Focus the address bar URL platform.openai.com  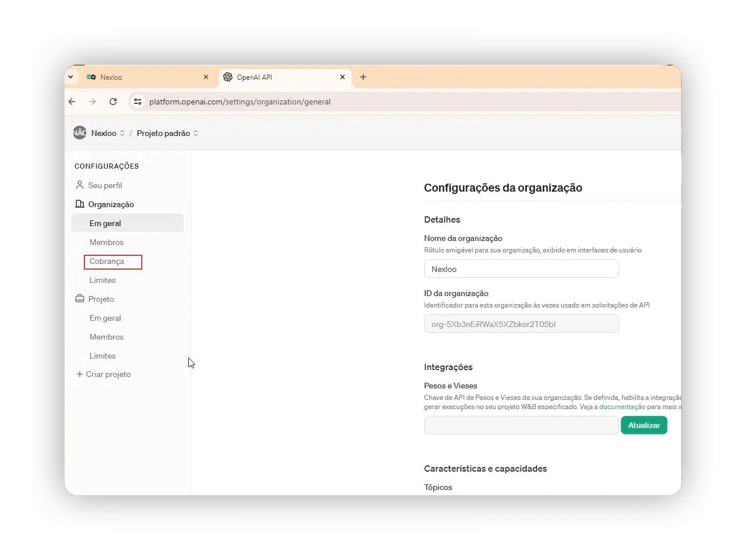coord(240,102)
